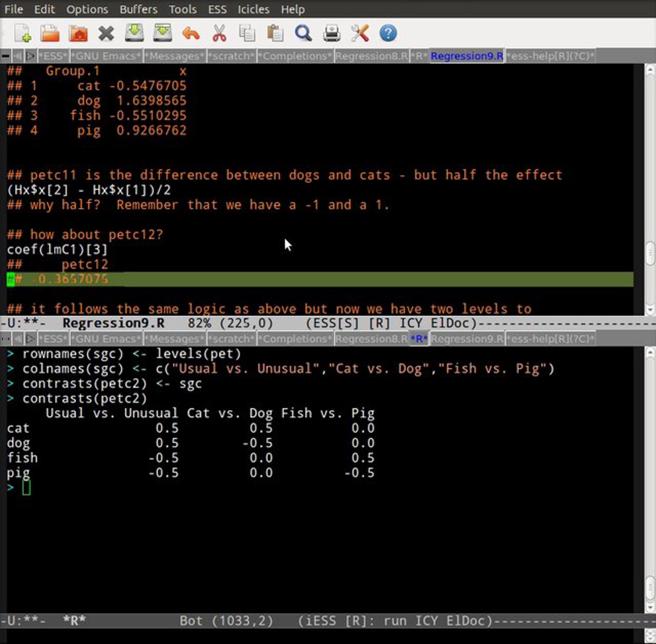
Task: Select the *scratch* tab in bottom pane
Action: [232, 339]
